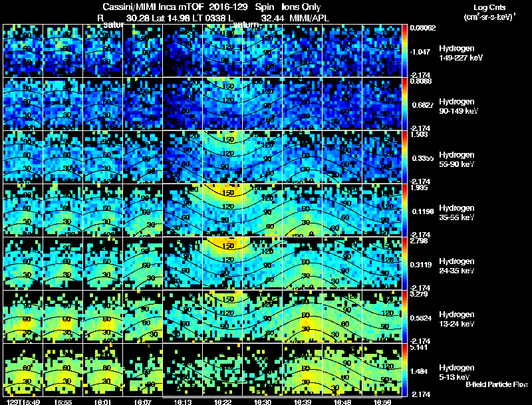Open the 55-90 keV panel at 16:07
Screen dimensions: 532x405
click(x=143, y=157)
